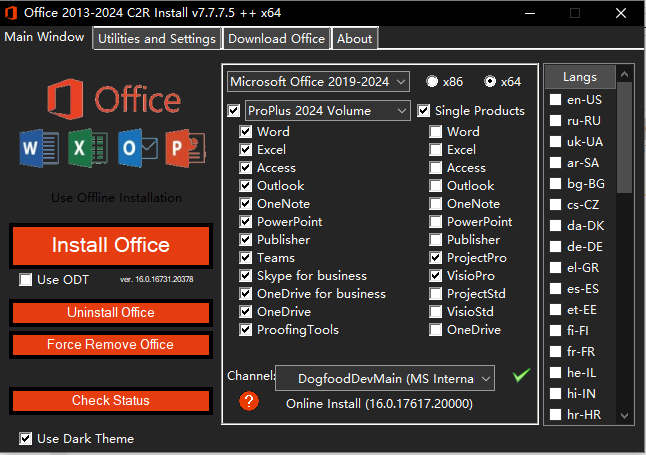Check Publisher under Single Products
Screen dimensions: 646x455
point(435,240)
